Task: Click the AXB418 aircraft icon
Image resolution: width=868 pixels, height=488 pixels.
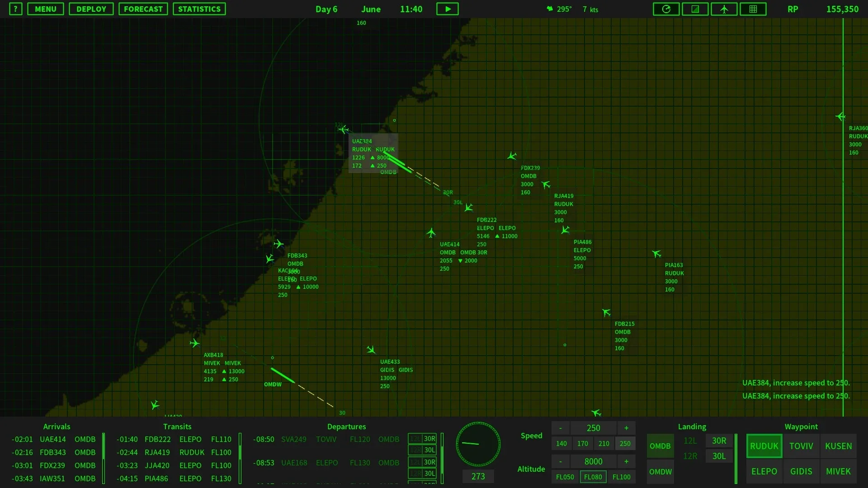Action: click(x=194, y=343)
